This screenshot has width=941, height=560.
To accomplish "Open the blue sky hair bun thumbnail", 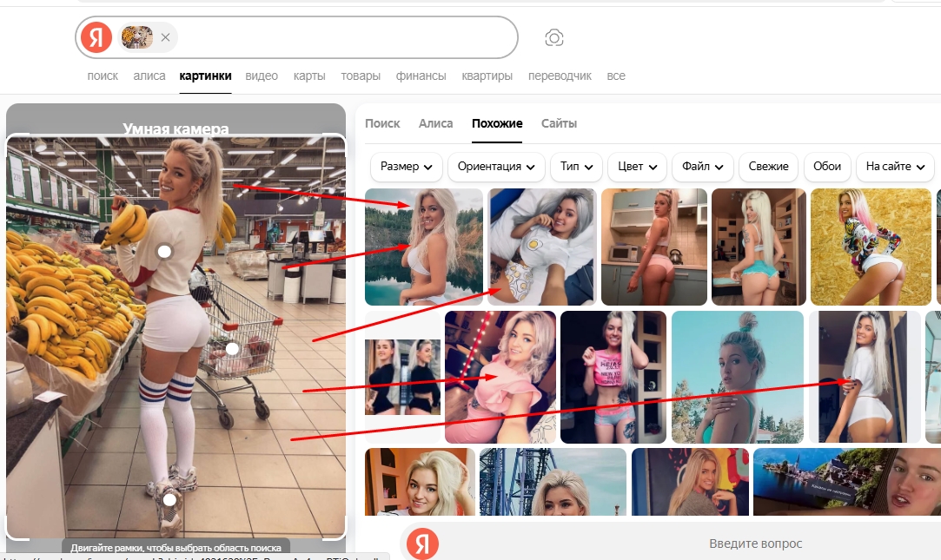I will 738,377.
